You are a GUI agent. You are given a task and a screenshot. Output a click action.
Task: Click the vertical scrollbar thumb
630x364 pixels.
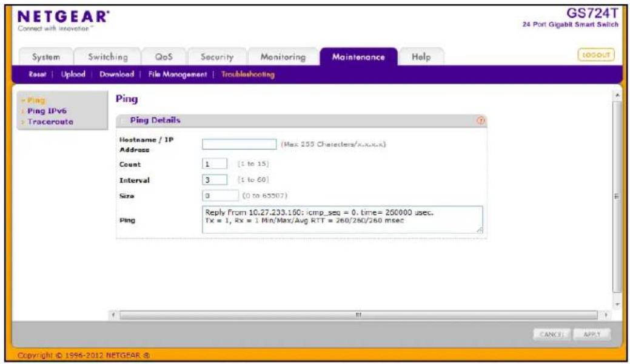tap(617, 197)
